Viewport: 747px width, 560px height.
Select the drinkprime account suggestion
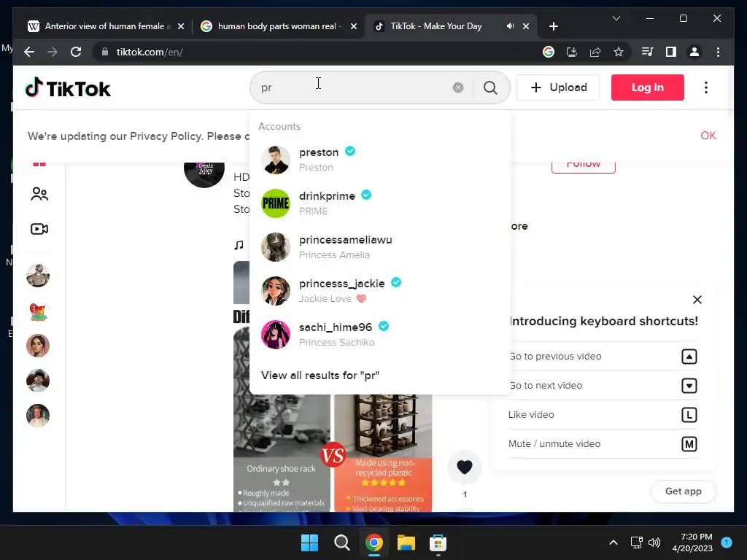tap(379, 203)
